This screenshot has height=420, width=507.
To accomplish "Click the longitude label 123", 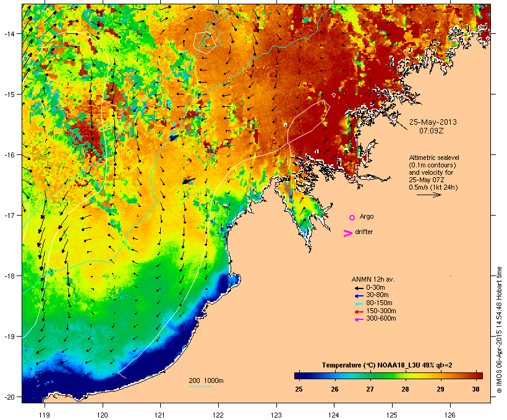I will point(276,415).
